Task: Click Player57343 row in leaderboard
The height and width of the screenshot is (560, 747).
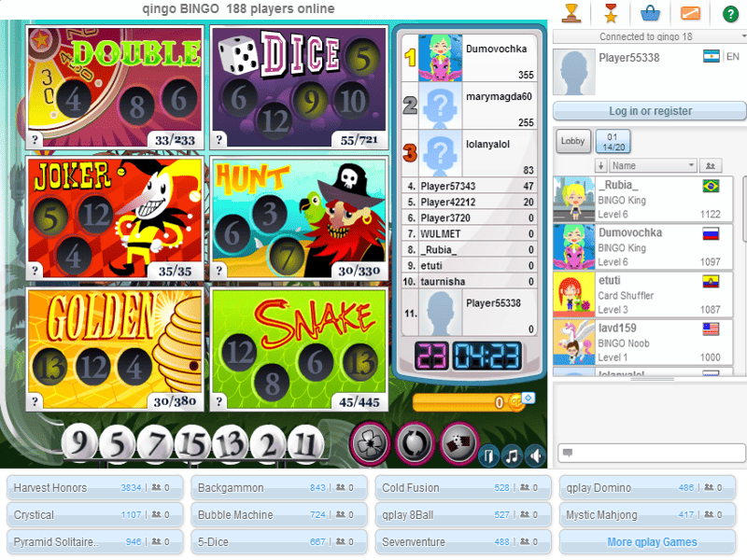Action: click(470, 186)
